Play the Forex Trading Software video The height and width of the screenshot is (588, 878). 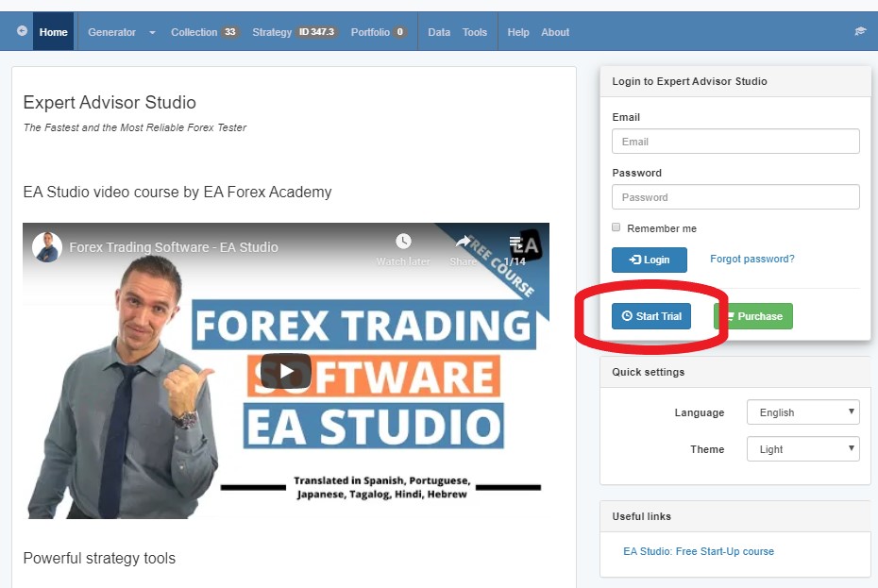pos(285,371)
